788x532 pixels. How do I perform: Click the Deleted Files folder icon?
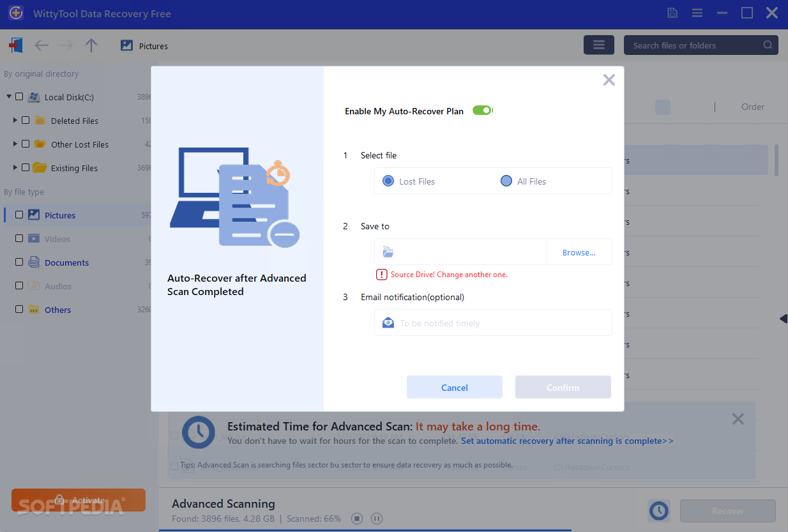click(40, 120)
